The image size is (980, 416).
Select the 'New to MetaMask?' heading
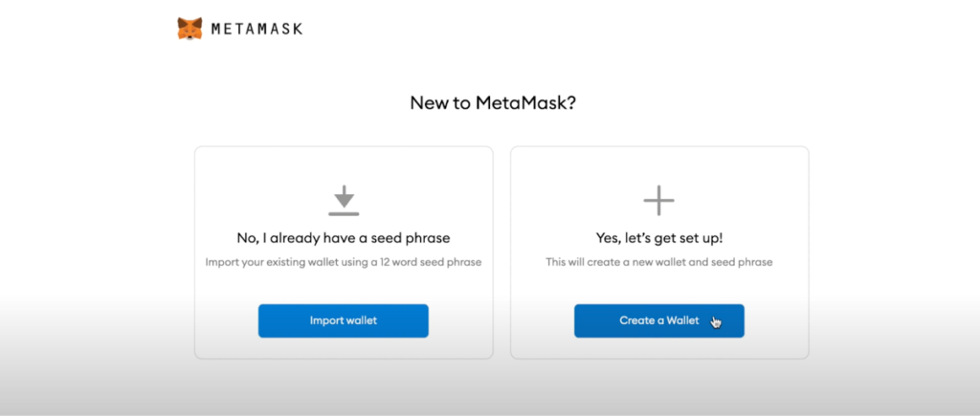coord(492,103)
